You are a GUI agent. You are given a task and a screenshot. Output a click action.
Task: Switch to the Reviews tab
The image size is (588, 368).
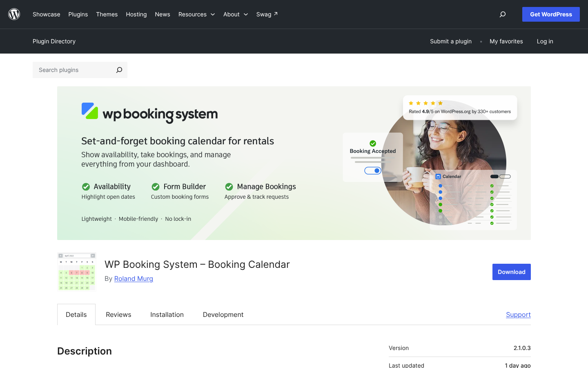[x=118, y=314]
